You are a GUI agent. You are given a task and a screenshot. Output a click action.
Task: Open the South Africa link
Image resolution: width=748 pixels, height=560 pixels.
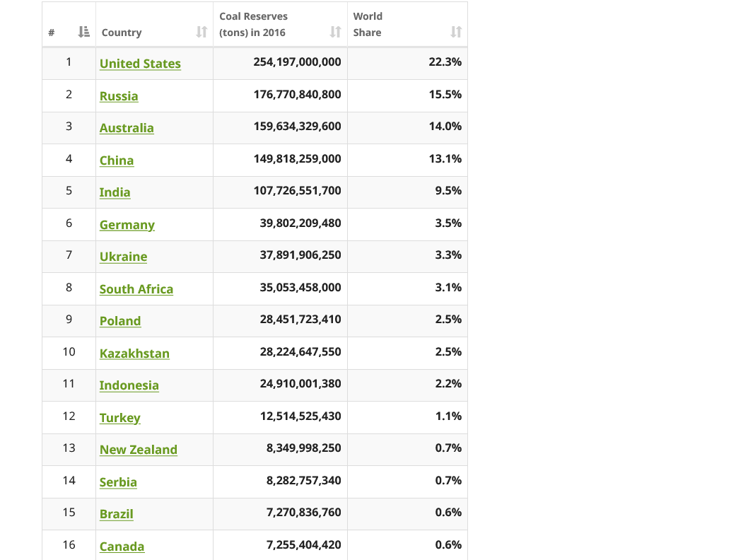[136, 289]
